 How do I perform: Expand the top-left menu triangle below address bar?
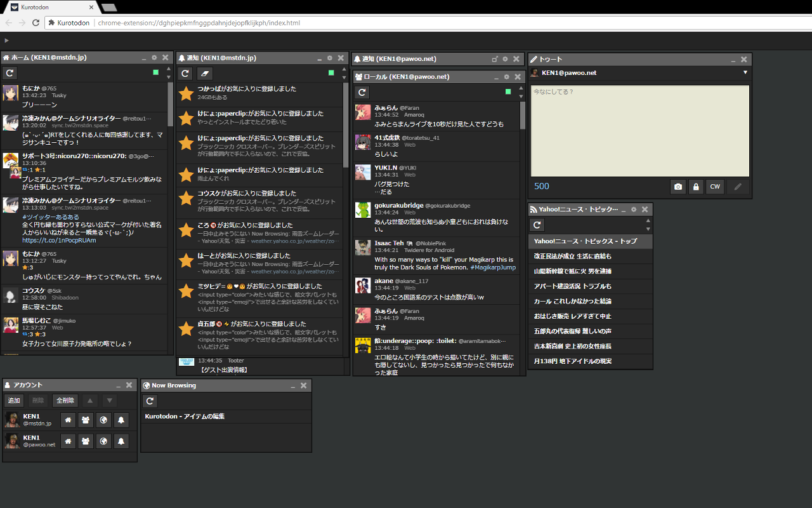[6, 40]
